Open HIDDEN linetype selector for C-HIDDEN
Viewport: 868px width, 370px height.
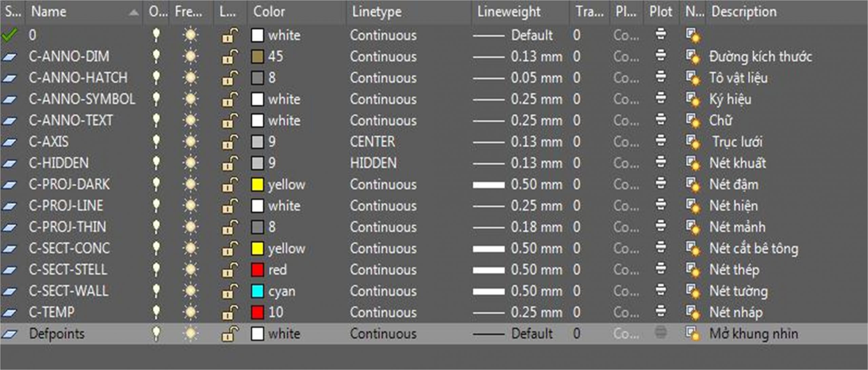click(373, 163)
